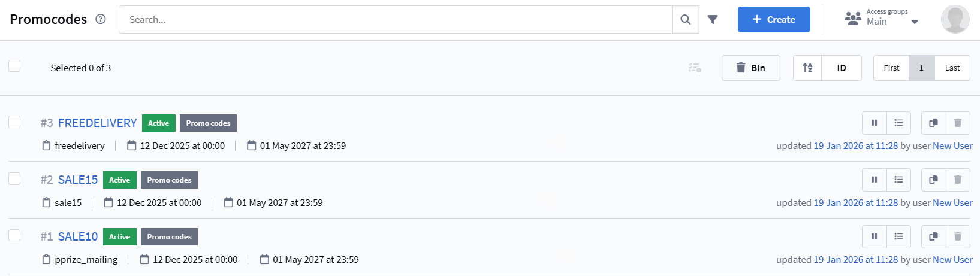This screenshot has width=980, height=276.
Task: Pause the FREEDELIVERY promocode
Action: tap(875, 123)
